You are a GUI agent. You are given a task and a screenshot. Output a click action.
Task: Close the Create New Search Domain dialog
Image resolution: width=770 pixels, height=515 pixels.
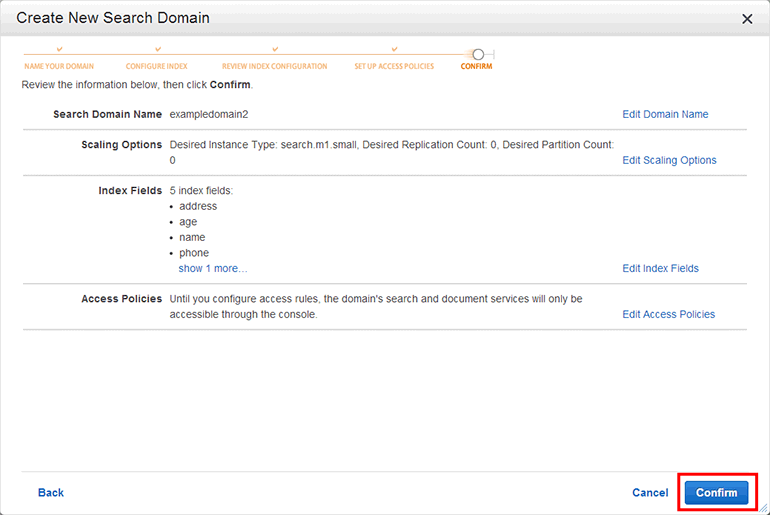click(x=746, y=19)
